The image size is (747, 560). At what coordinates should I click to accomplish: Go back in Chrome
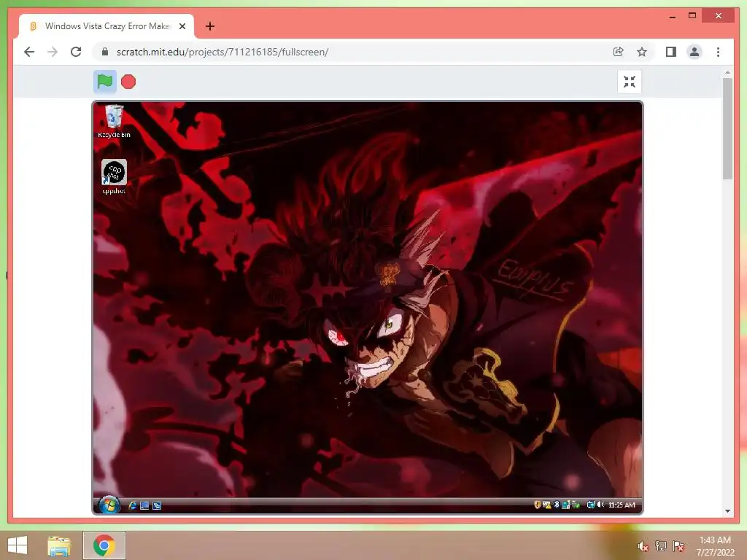pos(29,52)
